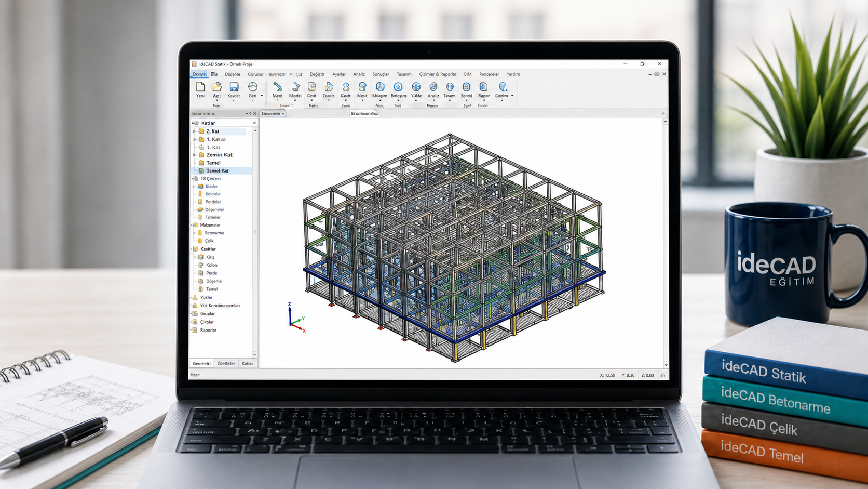This screenshot has height=489, width=868.
Task: Click the Çelik material icon
Action: [x=200, y=241]
